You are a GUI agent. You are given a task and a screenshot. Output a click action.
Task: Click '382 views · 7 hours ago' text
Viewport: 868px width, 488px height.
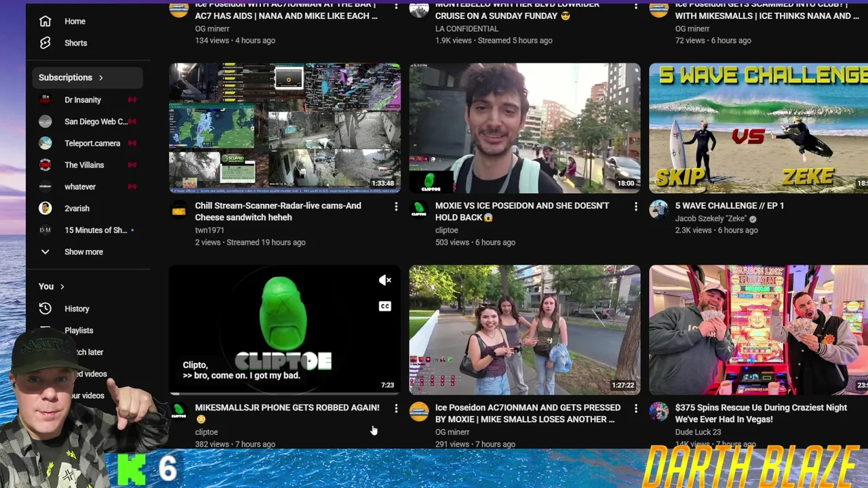point(235,444)
